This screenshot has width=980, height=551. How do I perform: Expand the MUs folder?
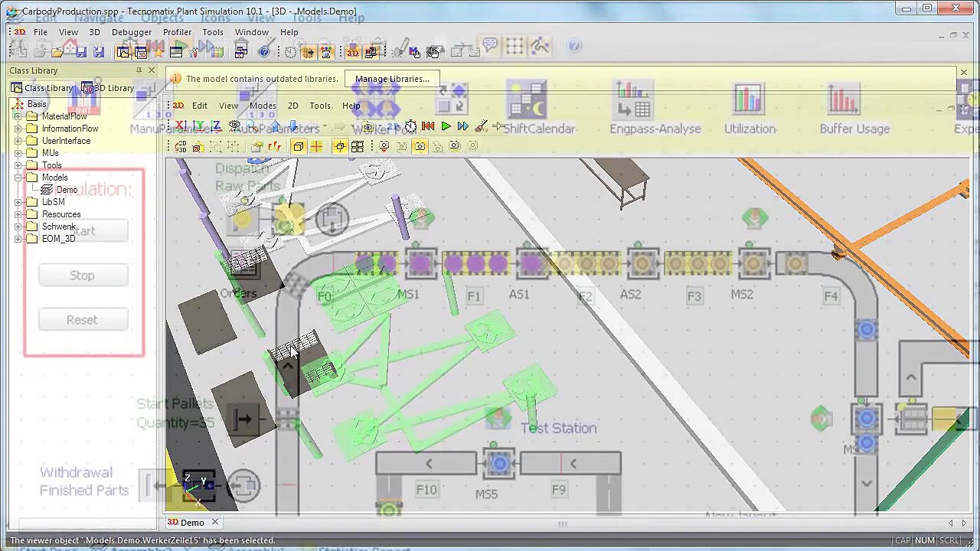tap(18, 153)
